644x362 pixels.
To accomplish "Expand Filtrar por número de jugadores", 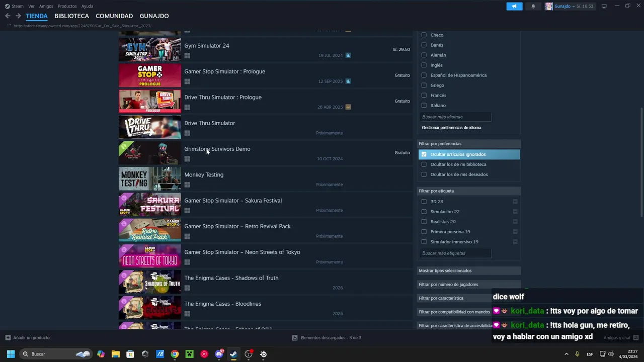I will 469,285.
